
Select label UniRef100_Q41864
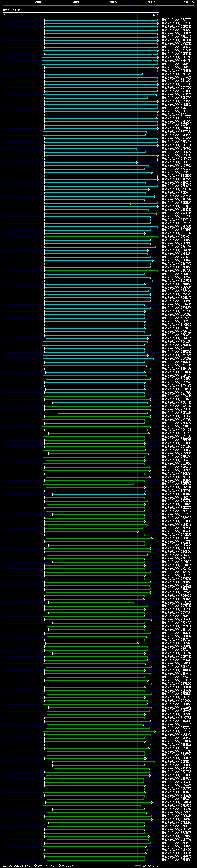tap(177, 81)
